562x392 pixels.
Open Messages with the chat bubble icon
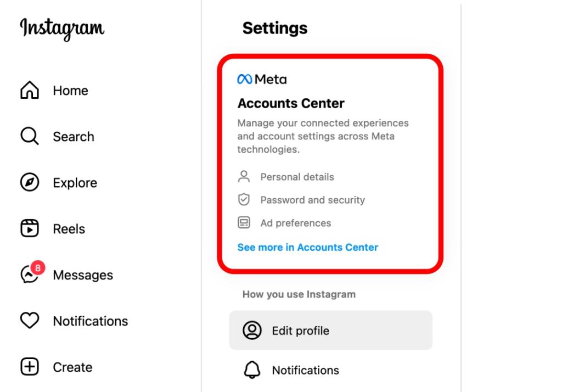pos(29,275)
